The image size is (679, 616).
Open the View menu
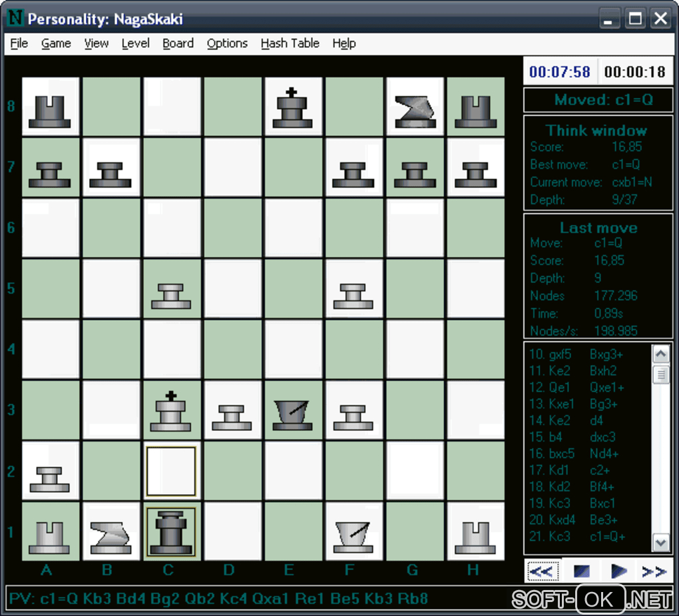coord(96,43)
